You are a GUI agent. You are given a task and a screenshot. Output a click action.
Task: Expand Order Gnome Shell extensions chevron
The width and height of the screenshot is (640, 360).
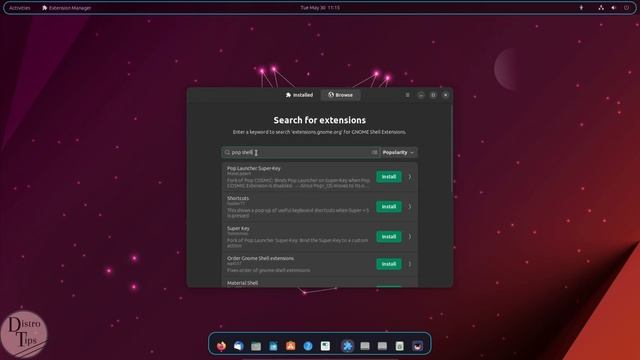coord(410,264)
